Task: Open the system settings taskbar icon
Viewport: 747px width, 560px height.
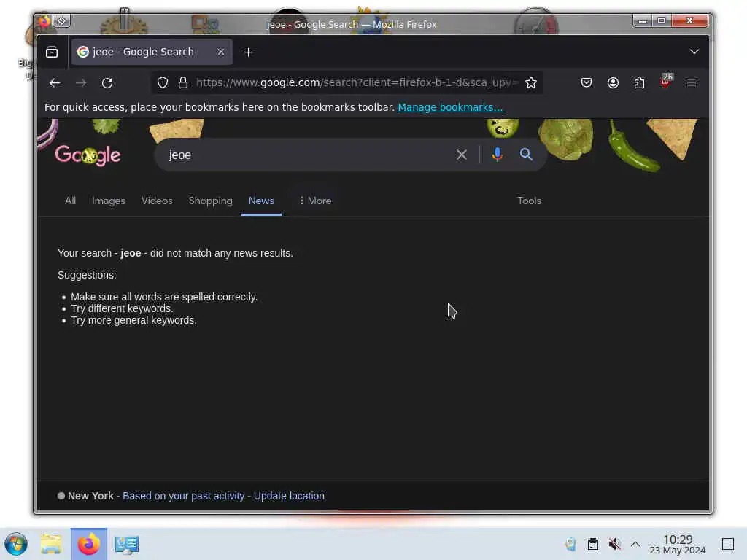Action: tap(127, 544)
